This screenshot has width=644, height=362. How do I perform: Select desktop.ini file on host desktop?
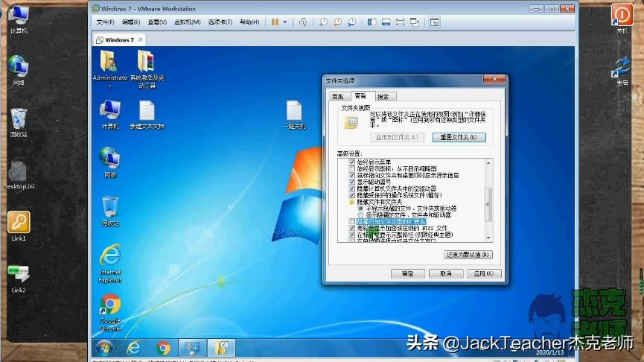click(x=19, y=175)
